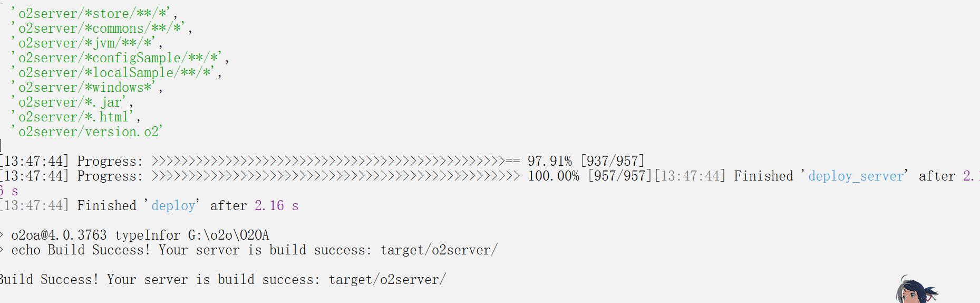Viewport: 980px width, 303px height.
Task: Click the 100.00% progress bar arrows
Action: tap(335, 176)
